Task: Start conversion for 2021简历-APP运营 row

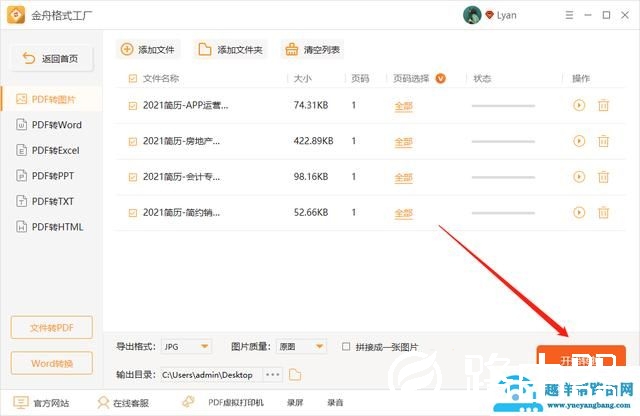Action: 579,105
